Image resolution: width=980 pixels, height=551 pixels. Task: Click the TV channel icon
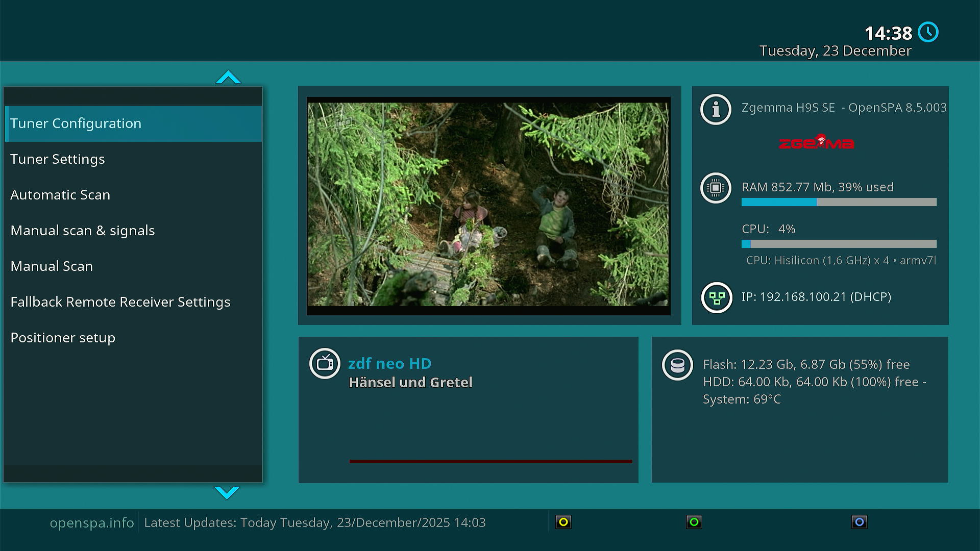[325, 363]
